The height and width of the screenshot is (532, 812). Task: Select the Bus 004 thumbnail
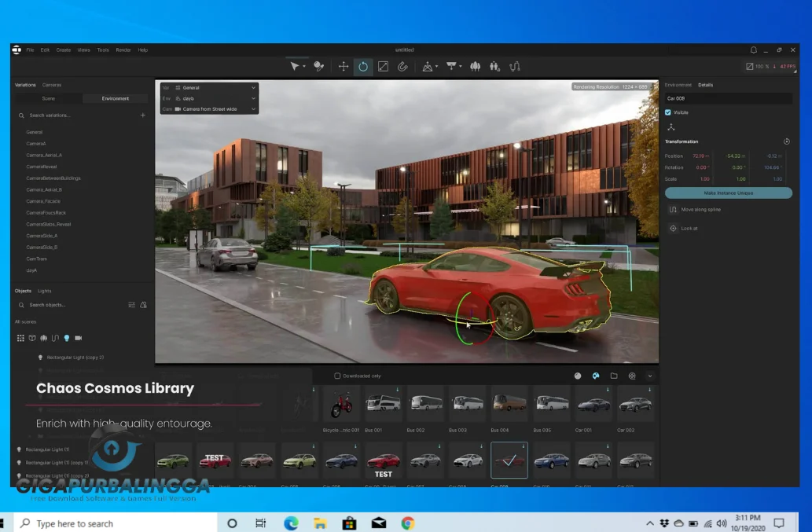pos(509,402)
